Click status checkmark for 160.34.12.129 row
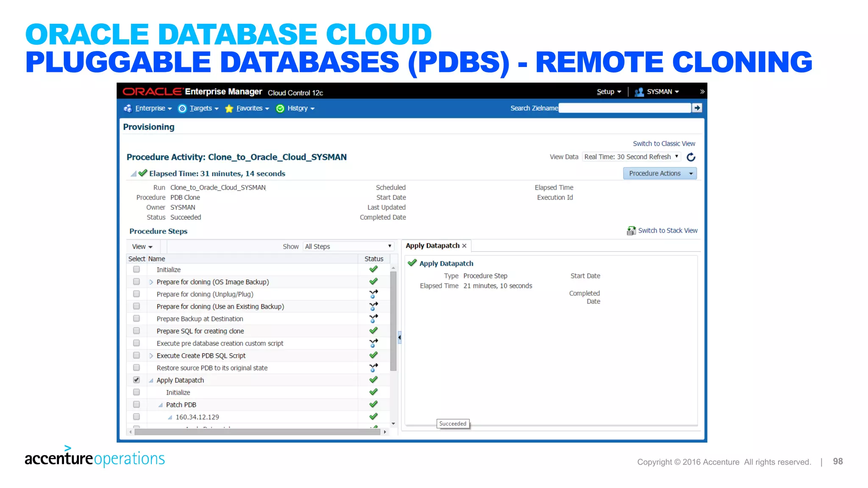 tap(373, 417)
